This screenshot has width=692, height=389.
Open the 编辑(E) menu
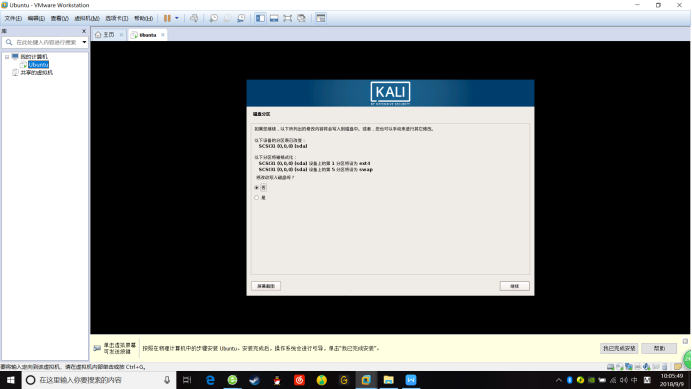point(36,19)
